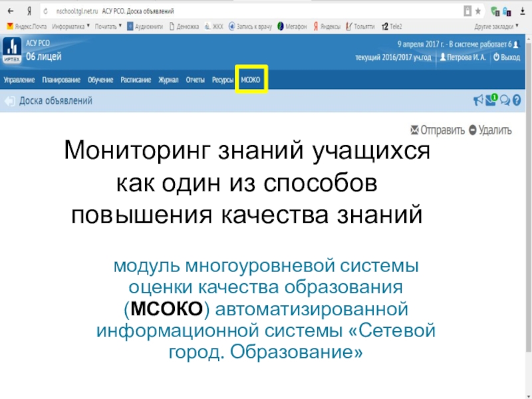Open the mail icon with badge 1
Viewport: 532px width, 399px height.
(492, 100)
